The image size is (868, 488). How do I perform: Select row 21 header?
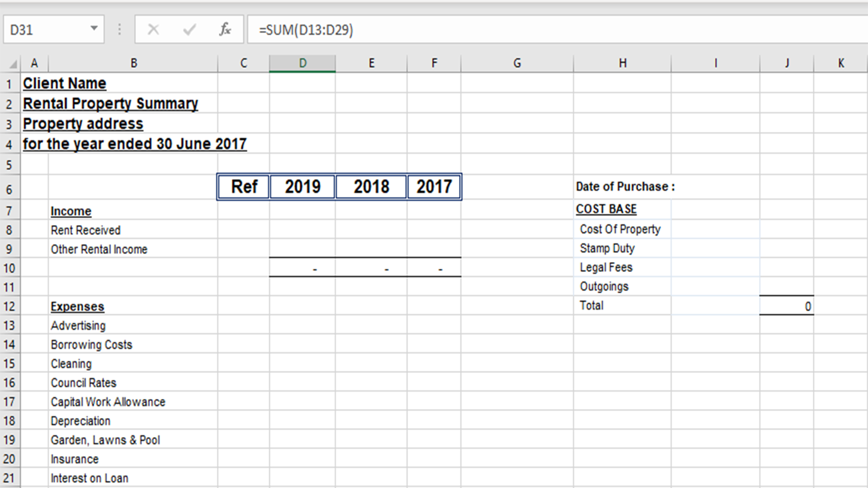point(10,478)
